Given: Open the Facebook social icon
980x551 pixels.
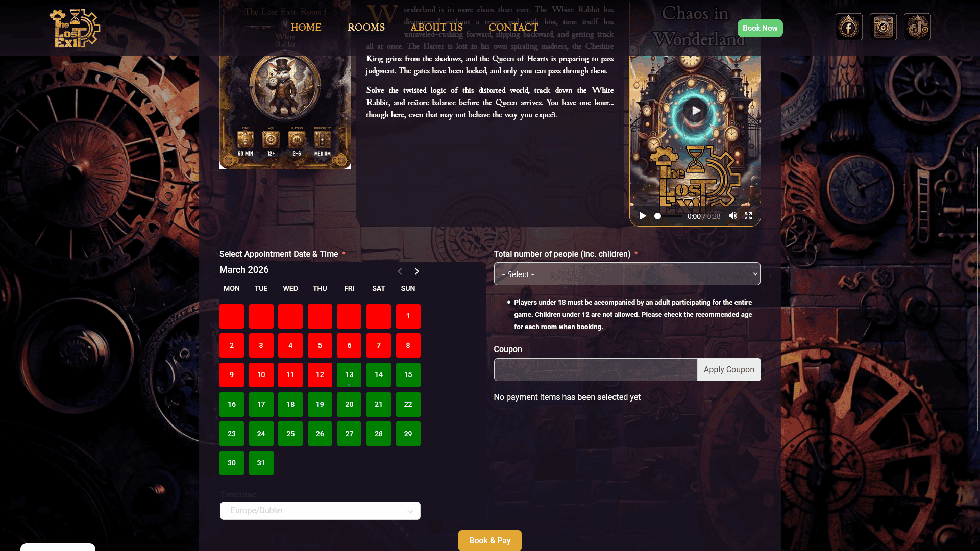Looking at the screenshot, I should pos(849,27).
